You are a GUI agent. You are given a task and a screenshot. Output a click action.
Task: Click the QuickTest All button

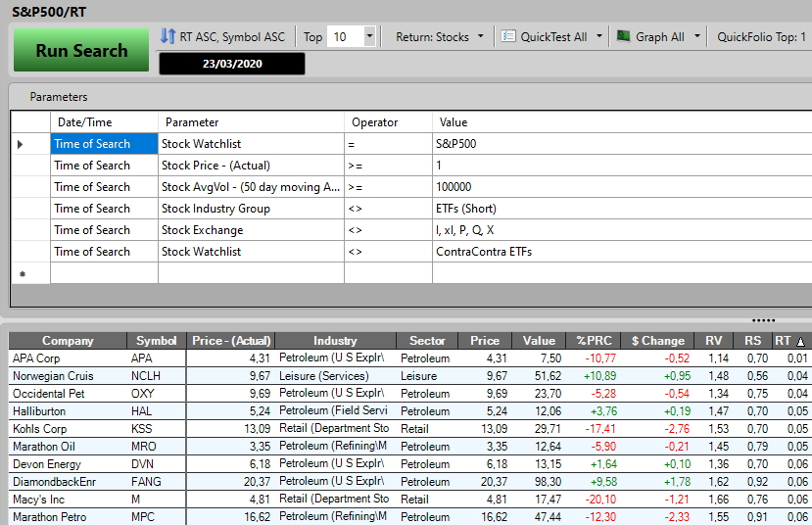click(553, 37)
